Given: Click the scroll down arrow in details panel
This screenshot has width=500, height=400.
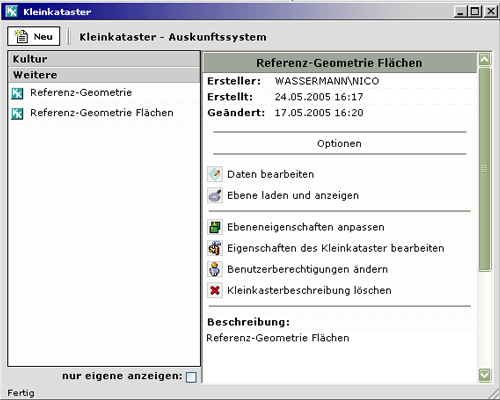Looking at the screenshot, I should (484, 375).
